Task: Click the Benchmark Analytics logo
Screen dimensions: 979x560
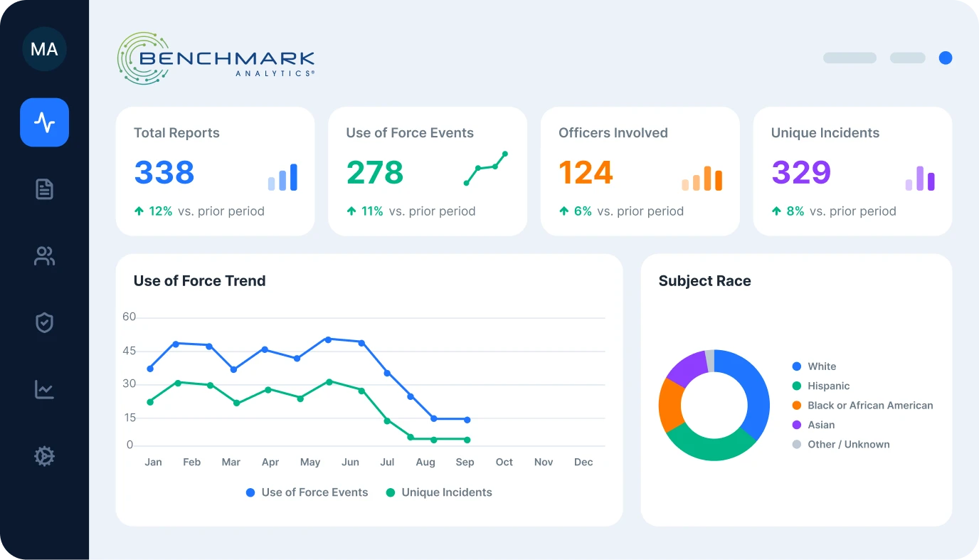Action: [216, 58]
